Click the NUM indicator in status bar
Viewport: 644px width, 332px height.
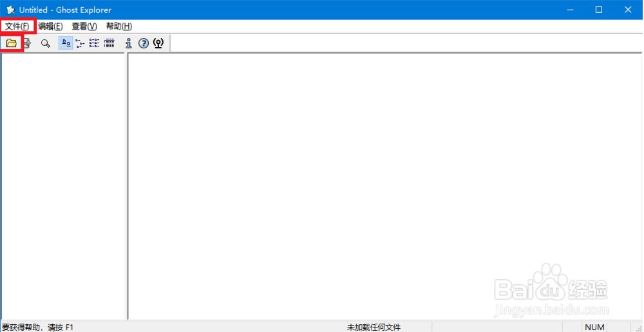pos(594,327)
